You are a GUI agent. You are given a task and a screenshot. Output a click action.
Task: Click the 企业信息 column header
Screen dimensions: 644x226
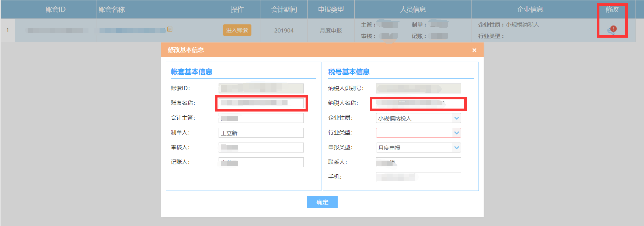coord(530,10)
